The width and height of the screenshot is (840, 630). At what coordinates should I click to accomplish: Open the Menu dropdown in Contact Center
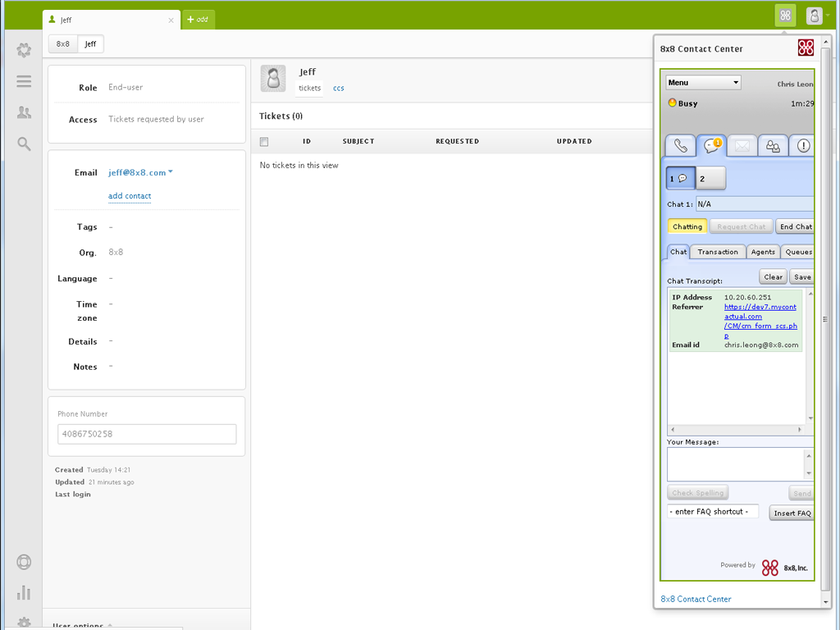coord(701,82)
